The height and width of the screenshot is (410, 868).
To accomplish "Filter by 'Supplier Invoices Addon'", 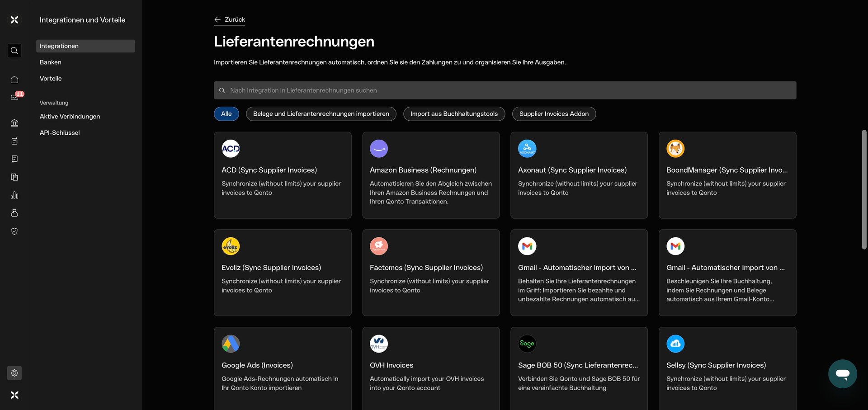I will [x=554, y=114].
